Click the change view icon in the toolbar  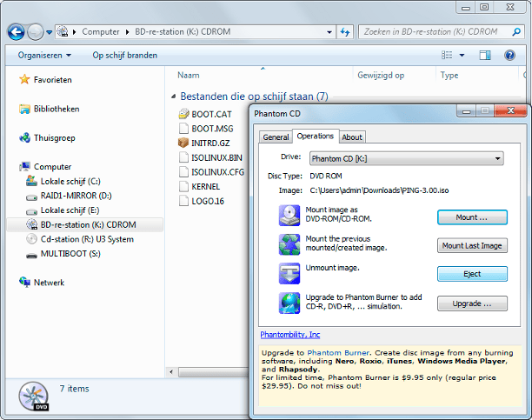pyautogui.click(x=447, y=55)
